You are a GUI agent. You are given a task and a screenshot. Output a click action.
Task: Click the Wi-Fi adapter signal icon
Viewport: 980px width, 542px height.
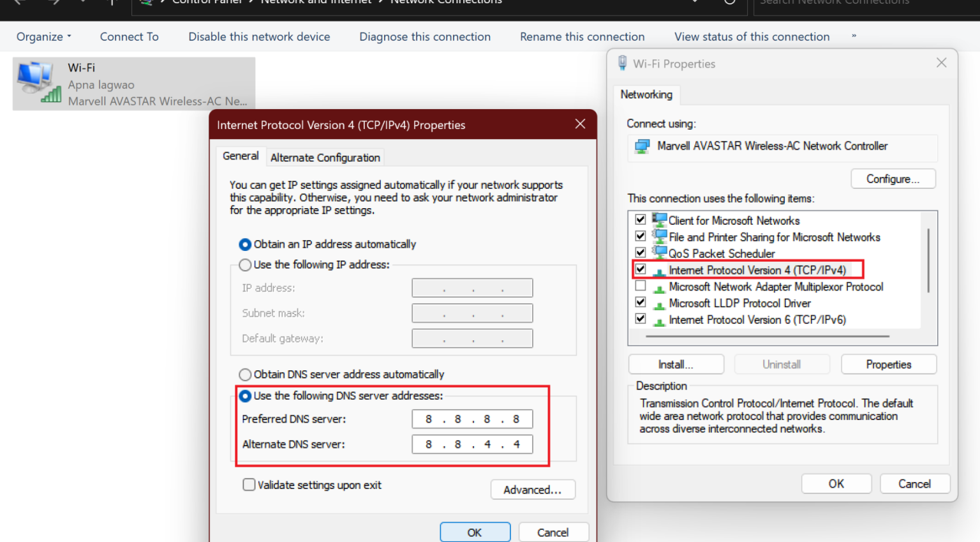(x=39, y=82)
